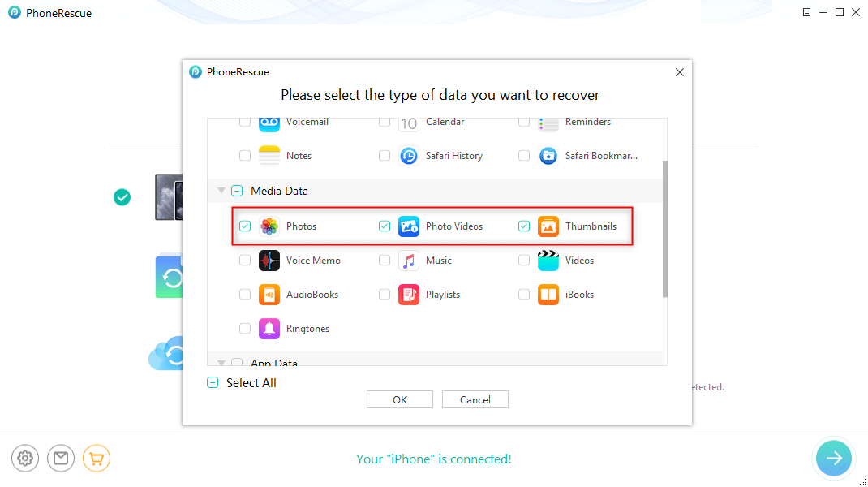Click the Select All label
The height and width of the screenshot is (487, 868).
point(251,383)
